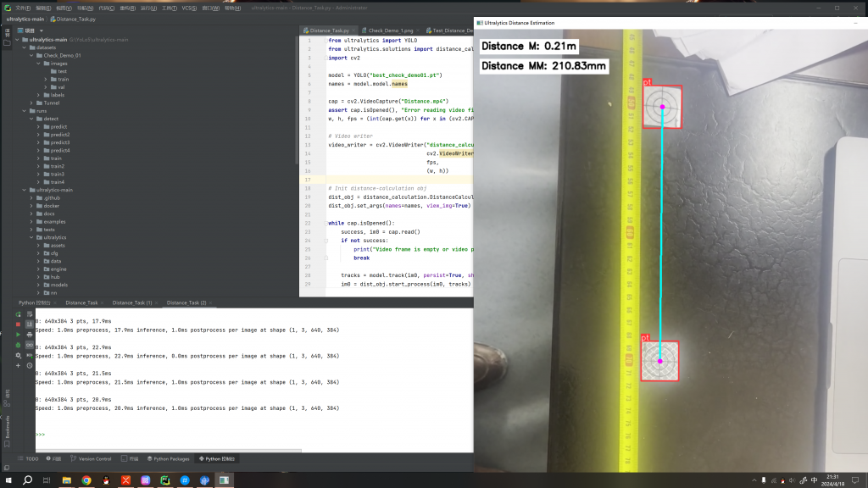Select the train4 folder in tree

coord(53,182)
